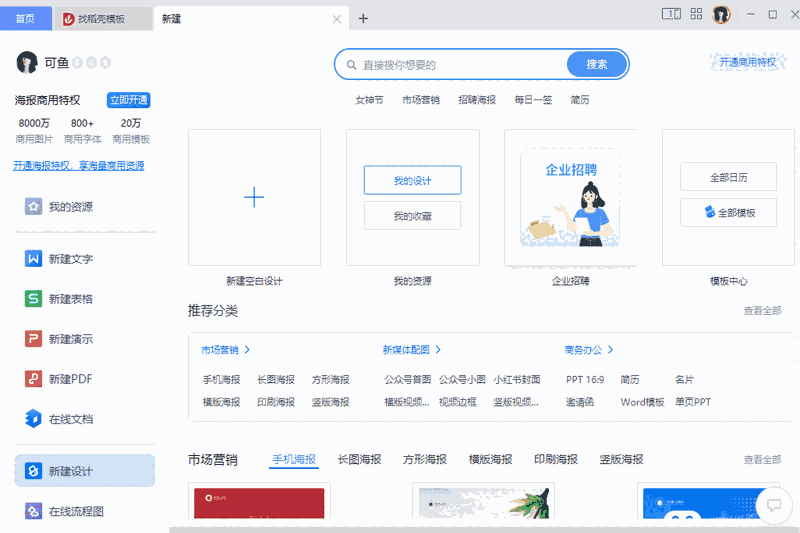Image resolution: width=800 pixels, height=533 pixels.
Task: Click the grid apps icon in title bar
Action: (696, 14)
